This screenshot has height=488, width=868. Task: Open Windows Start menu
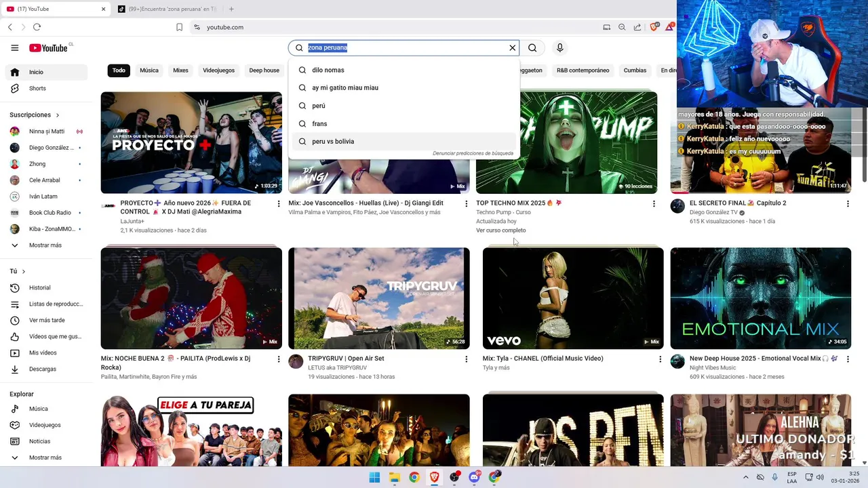point(374,477)
